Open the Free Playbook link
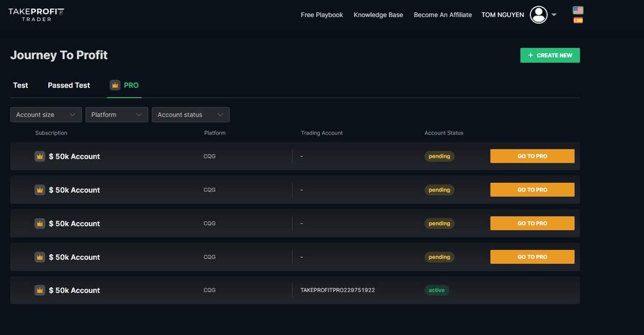The width and height of the screenshot is (644, 335). pyautogui.click(x=322, y=14)
